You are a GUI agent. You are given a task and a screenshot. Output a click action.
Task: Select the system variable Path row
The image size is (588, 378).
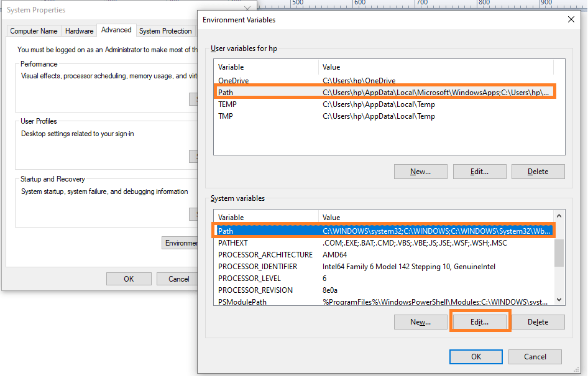tap(384, 231)
